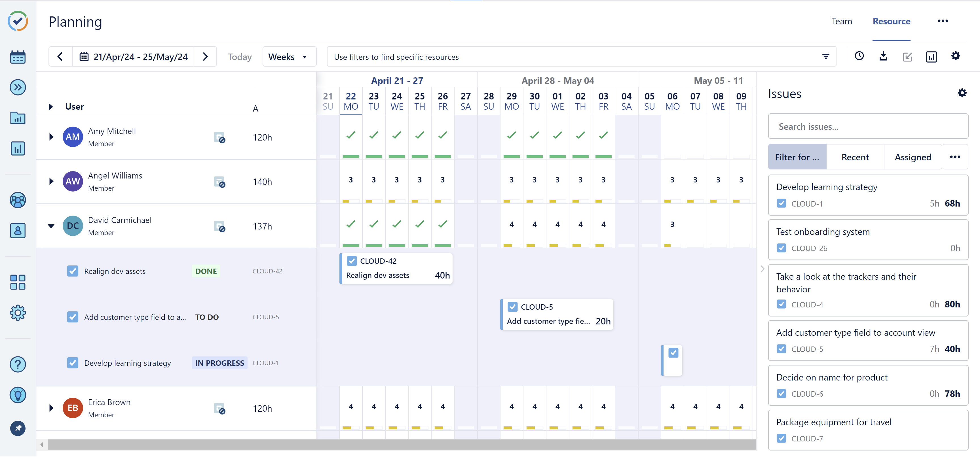
Task: Open the bar chart sidebar icon
Action: tap(18, 148)
